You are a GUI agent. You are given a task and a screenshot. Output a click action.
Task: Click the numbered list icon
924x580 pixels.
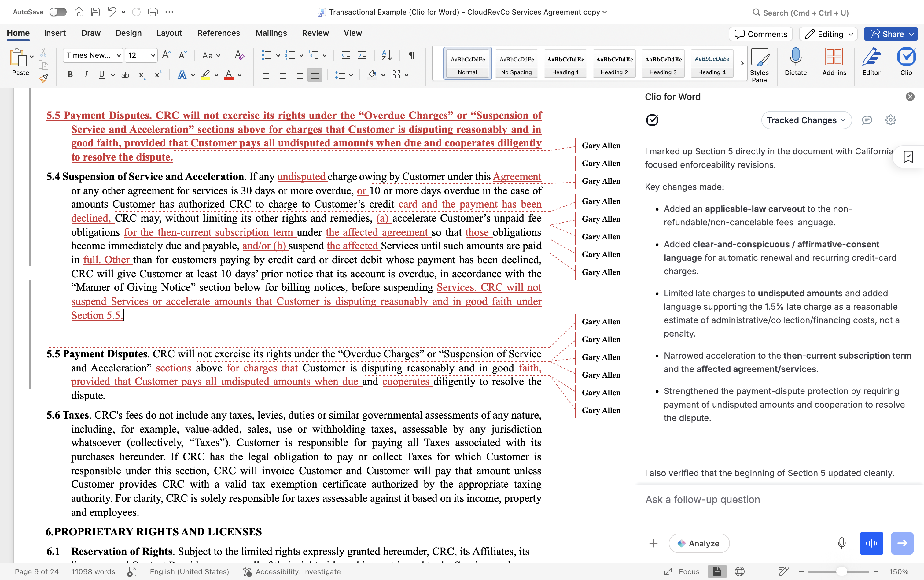[x=290, y=55]
